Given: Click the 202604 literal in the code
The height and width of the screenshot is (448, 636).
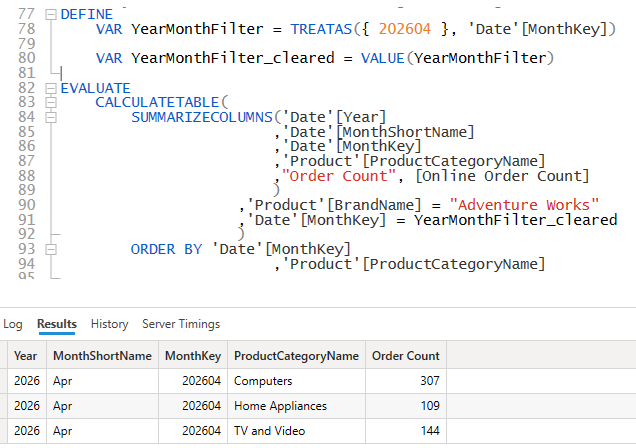Looking at the screenshot, I should 404,29.
